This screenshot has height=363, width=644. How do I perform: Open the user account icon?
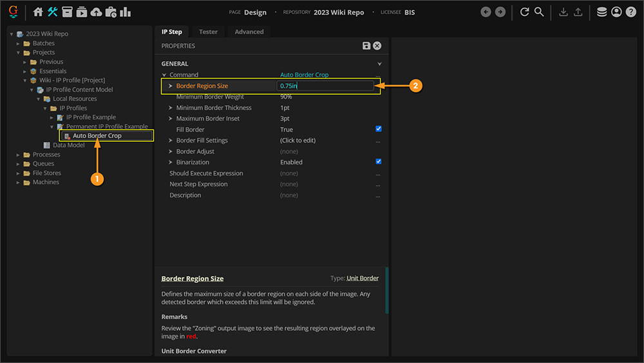[x=616, y=12]
